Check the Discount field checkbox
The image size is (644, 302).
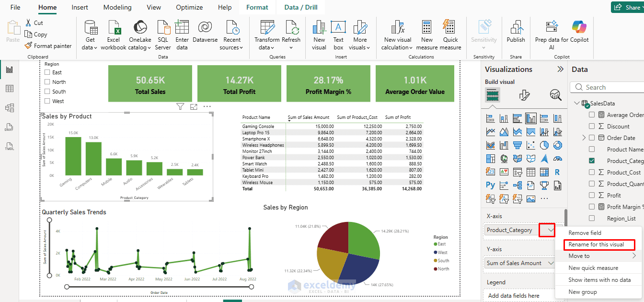(x=592, y=127)
